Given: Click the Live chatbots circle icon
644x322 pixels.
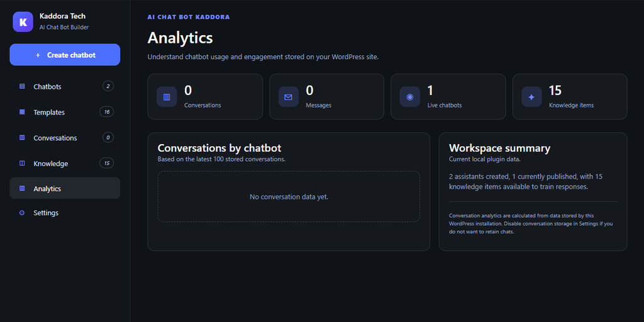Looking at the screenshot, I should 410,97.
